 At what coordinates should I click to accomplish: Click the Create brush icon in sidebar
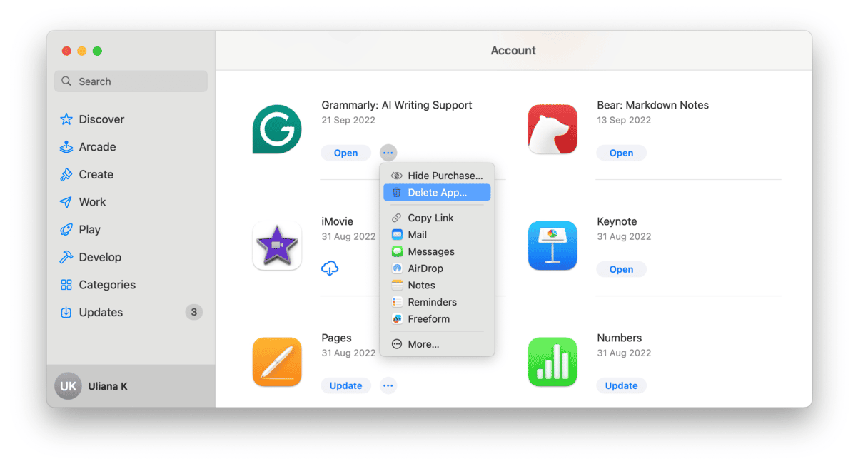66,174
